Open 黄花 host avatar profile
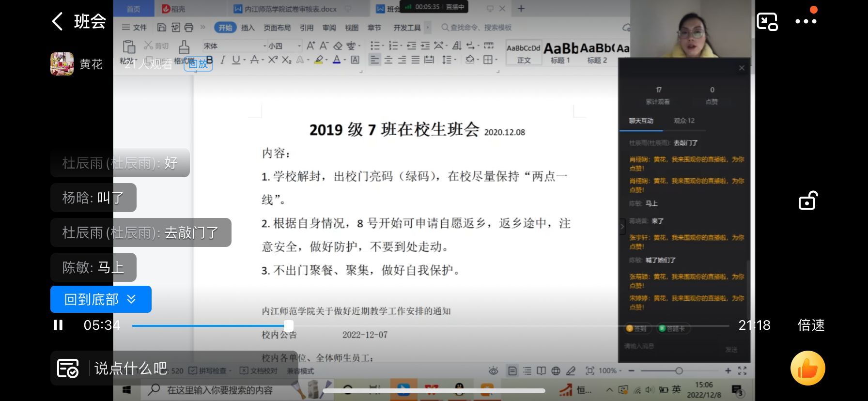868x401 pixels. [62, 64]
